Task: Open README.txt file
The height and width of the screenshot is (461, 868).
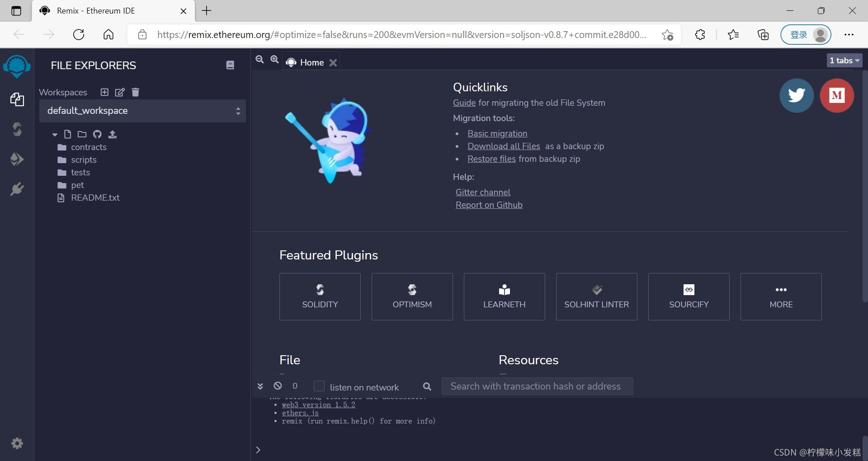Action: point(89,198)
